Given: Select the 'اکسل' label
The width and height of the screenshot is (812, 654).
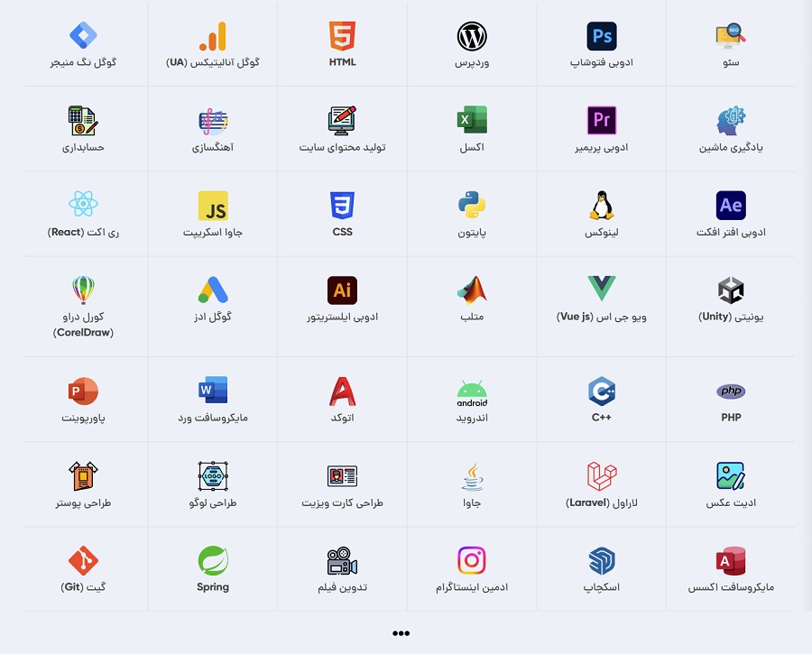Looking at the screenshot, I should [472, 147].
